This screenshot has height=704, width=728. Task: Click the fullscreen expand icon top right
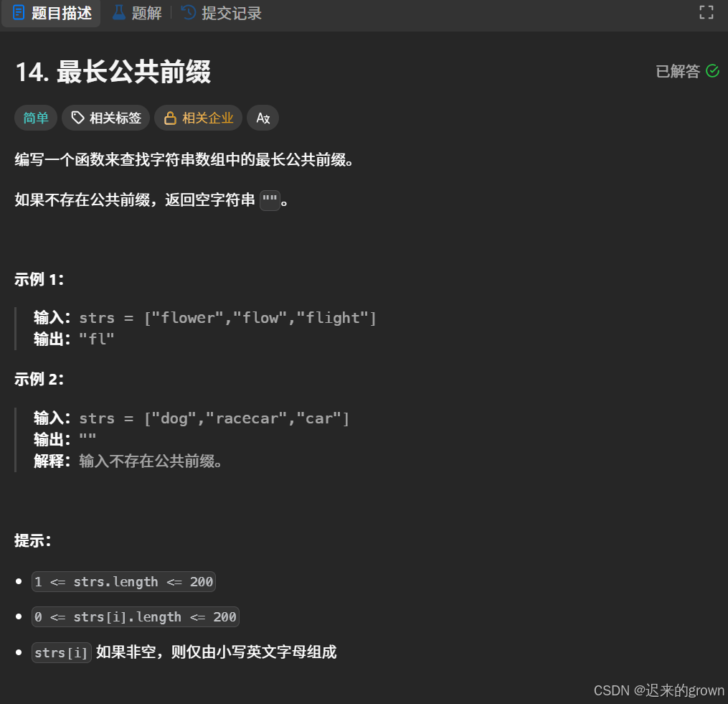coord(706,12)
